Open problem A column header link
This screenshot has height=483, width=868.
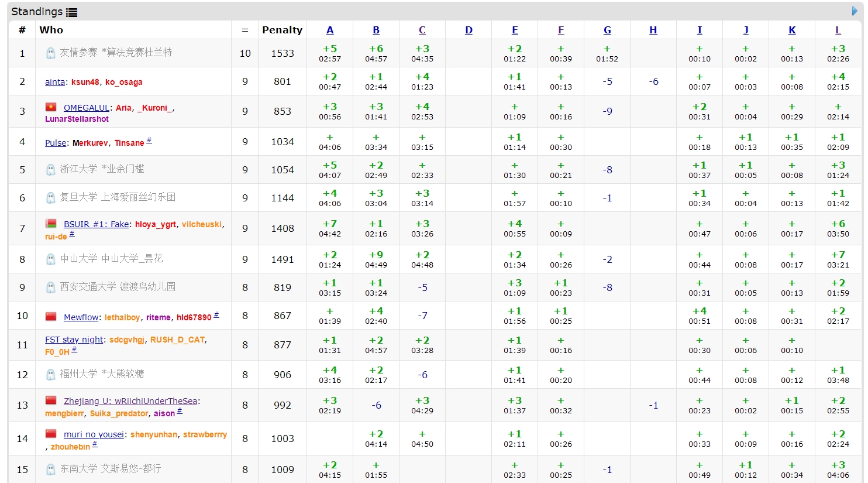pyautogui.click(x=330, y=30)
